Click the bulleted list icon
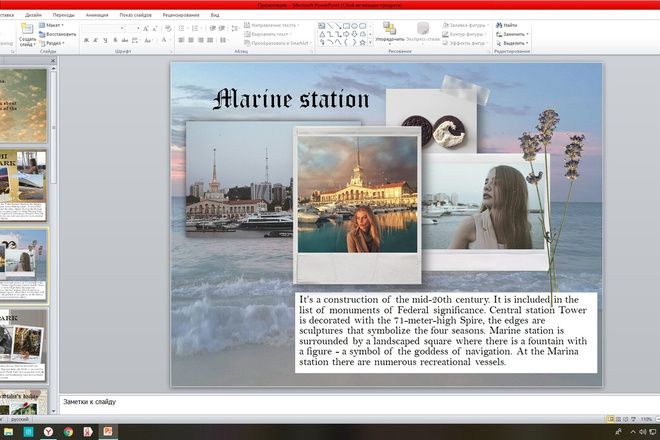 coord(182,28)
